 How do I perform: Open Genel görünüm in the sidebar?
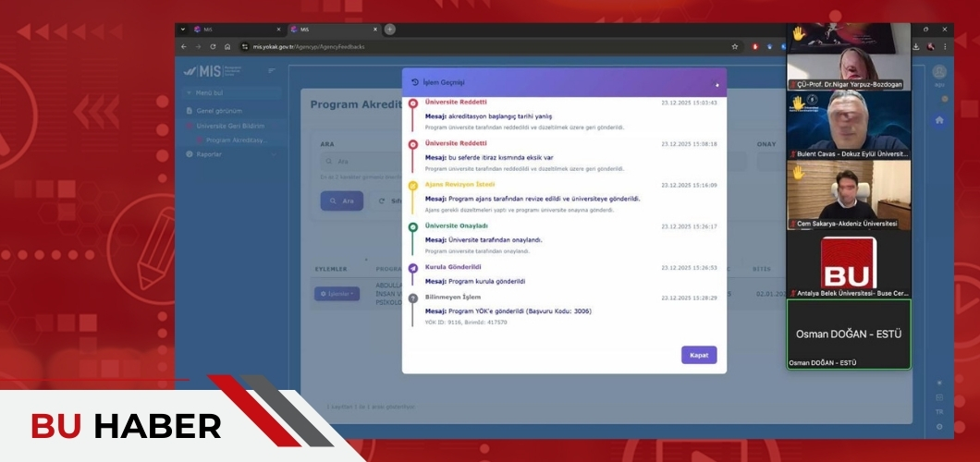219,111
